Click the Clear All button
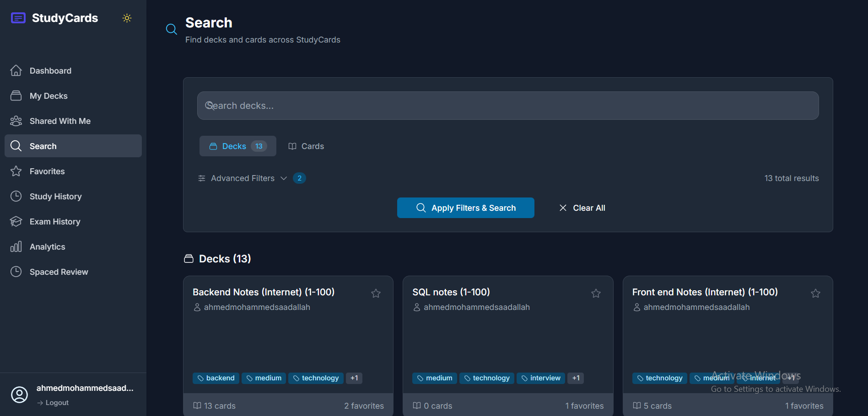Image resolution: width=868 pixels, height=416 pixels. click(582, 208)
